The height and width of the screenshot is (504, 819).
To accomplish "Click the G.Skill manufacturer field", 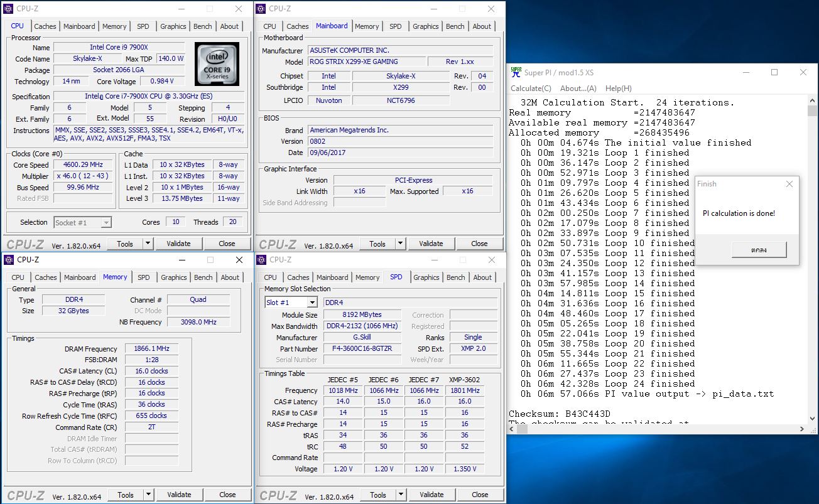I will click(x=362, y=338).
